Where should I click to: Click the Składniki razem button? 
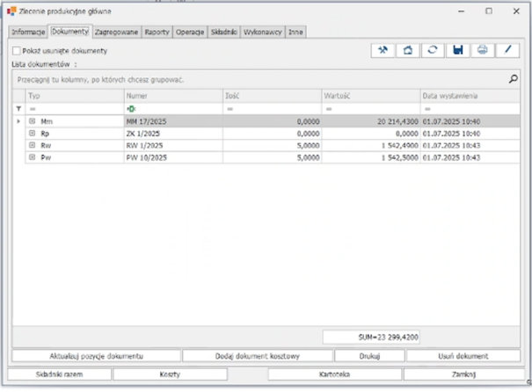pos(60,374)
